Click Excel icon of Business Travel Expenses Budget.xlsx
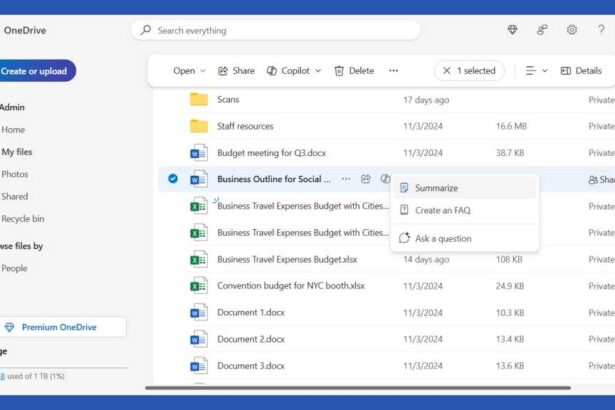Image resolution: width=615 pixels, height=410 pixels. pos(199,259)
